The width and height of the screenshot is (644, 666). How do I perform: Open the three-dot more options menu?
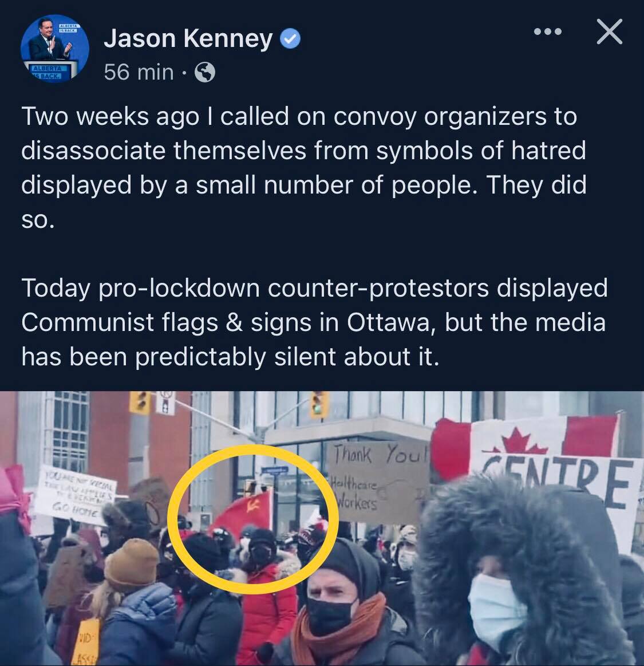[x=548, y=31]
